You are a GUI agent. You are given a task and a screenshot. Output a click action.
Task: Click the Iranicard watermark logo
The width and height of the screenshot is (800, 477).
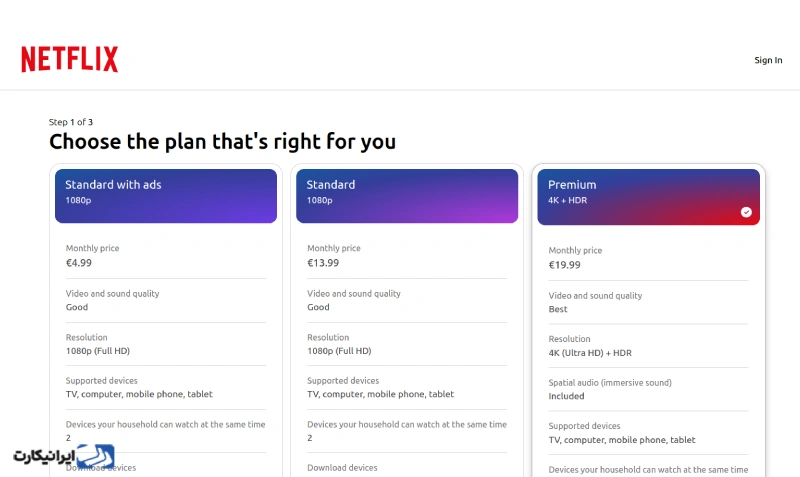[x=64, y=456]
